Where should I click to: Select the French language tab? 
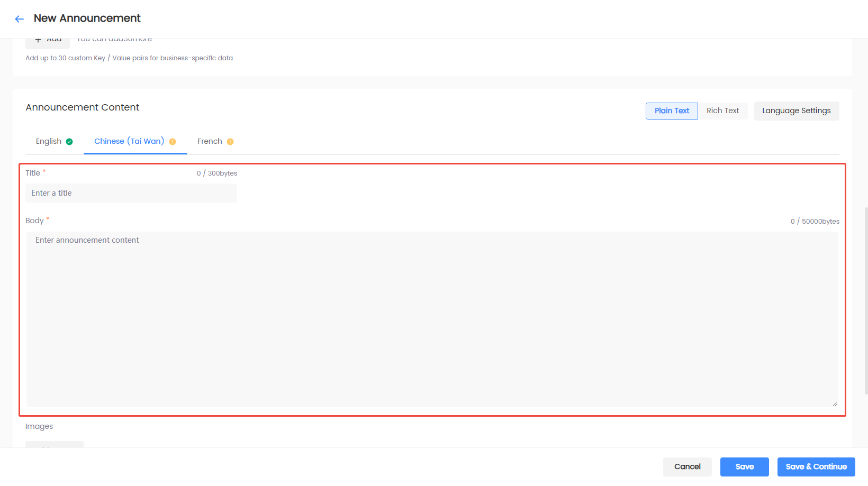click(215, 142)
